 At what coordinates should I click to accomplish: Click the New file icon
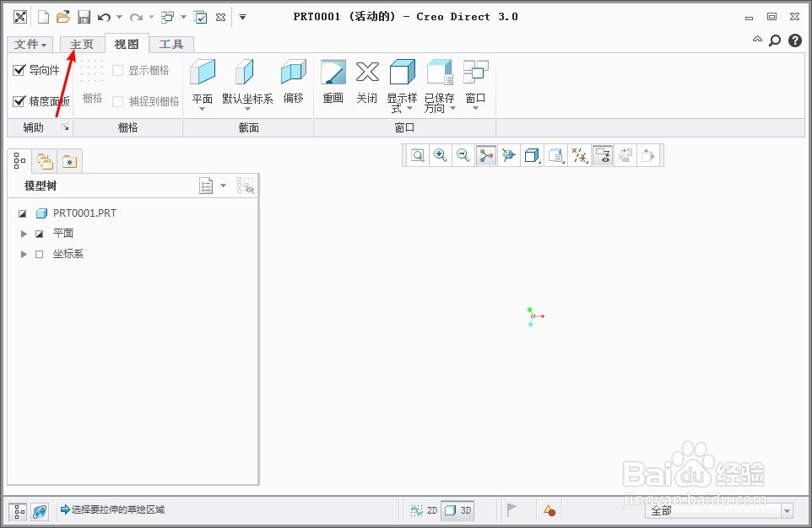pos(44,17)
